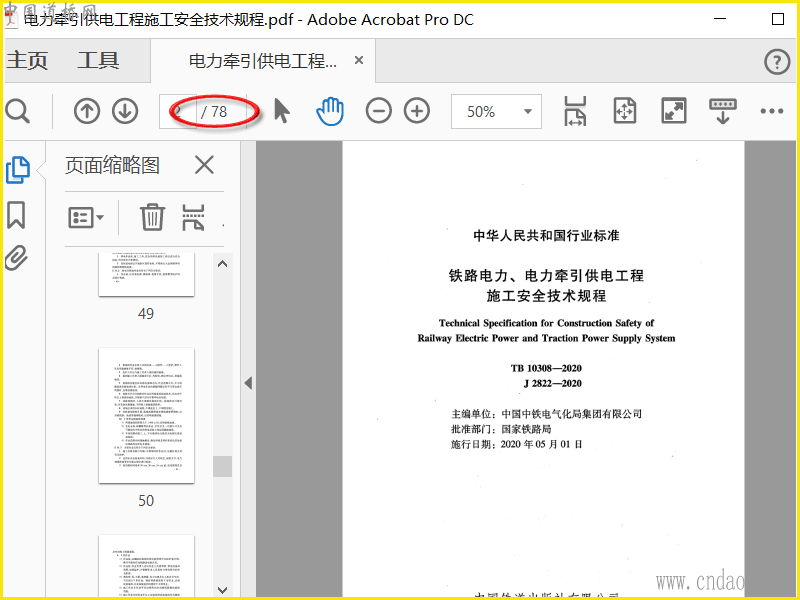Zoom in with the plus button

pyautogui.click(x=417, y=111)
